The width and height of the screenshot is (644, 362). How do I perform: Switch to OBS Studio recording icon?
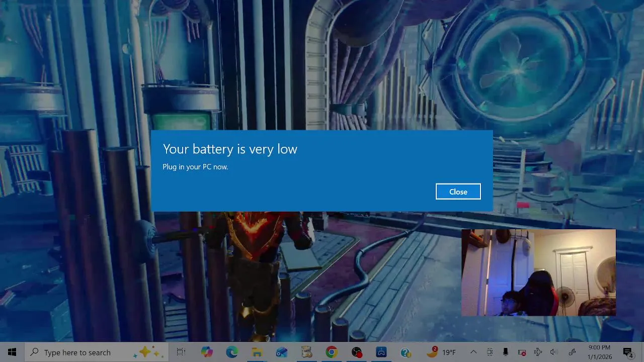[357, 352]
